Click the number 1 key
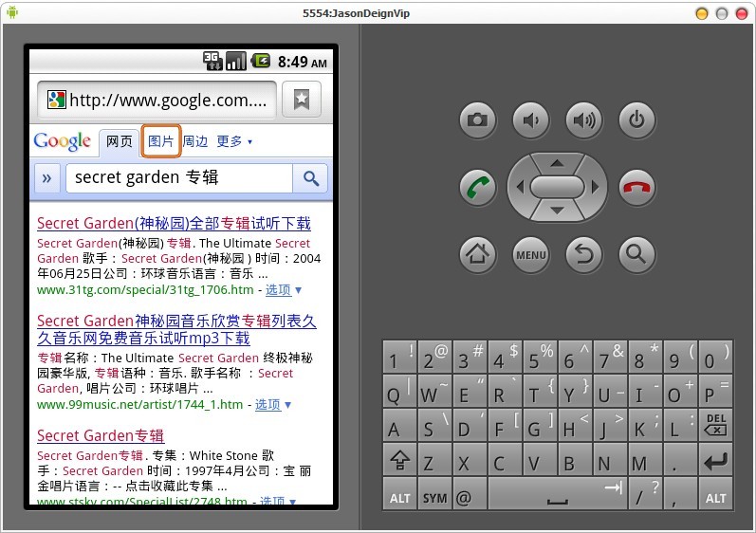Viewport: 756px width, 533px height. [399, 357]
